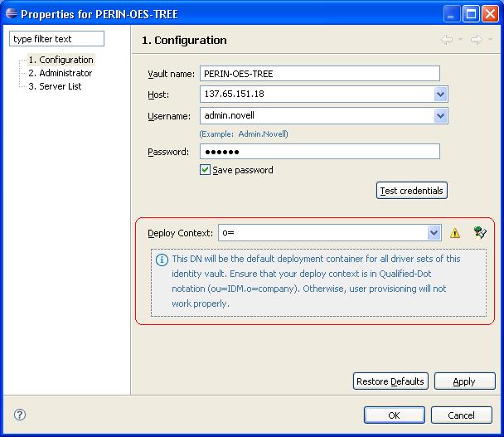Click the '1. Configuration' page heading
Image resolution: width=504 pixels, height=437 pixels.
point(184,40)
